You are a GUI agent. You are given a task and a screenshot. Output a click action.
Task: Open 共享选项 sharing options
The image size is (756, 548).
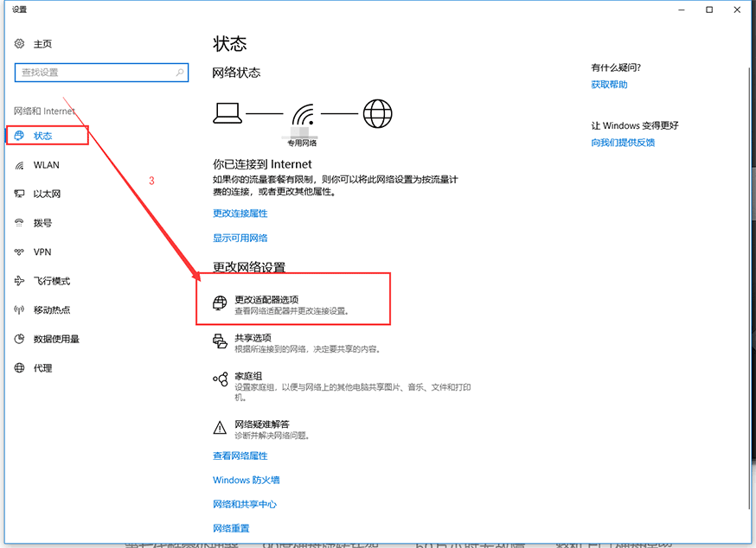click(253, 338)
